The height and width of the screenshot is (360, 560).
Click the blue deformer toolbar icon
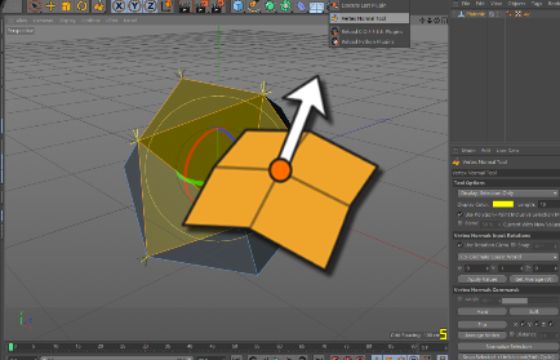tap(301, 6)
